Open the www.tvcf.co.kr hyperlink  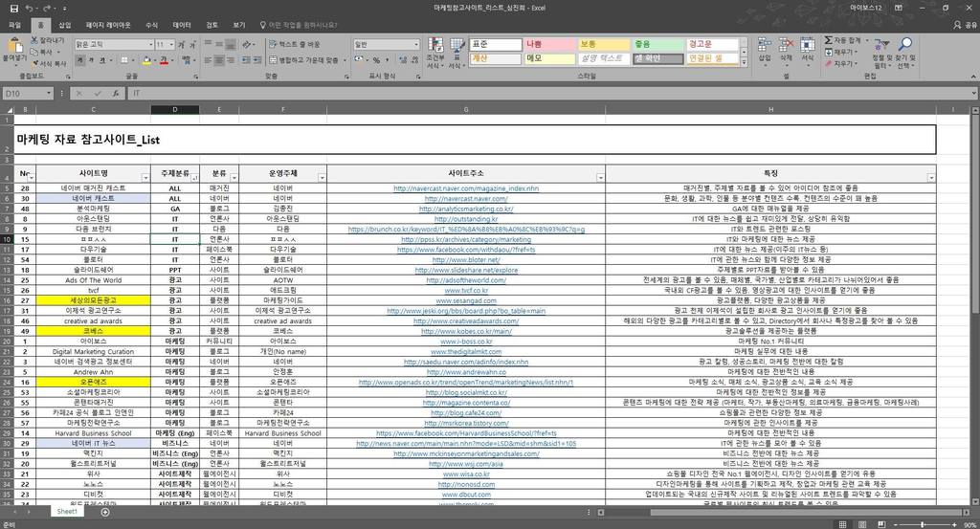(x=466, y=291)
